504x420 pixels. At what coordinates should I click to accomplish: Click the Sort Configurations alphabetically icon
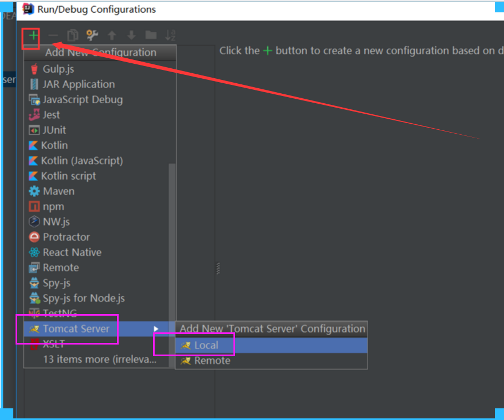[x=170, y=35]
